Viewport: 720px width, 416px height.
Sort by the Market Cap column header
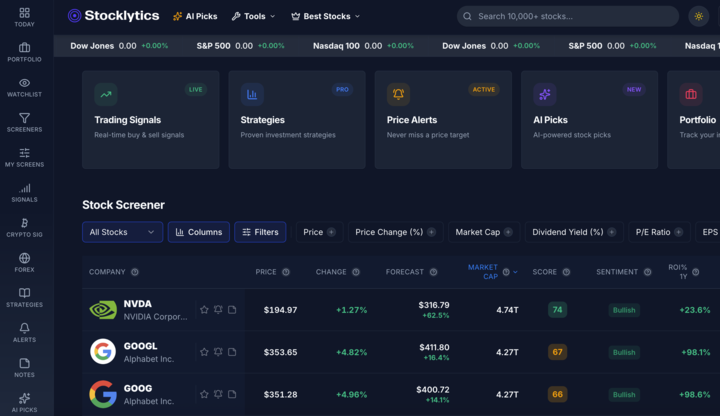tap(483, 272)
